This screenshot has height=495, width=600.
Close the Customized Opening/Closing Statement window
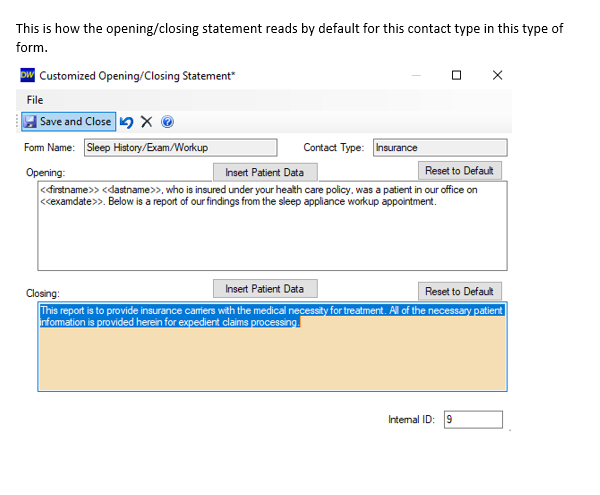[x=497, y=75]
